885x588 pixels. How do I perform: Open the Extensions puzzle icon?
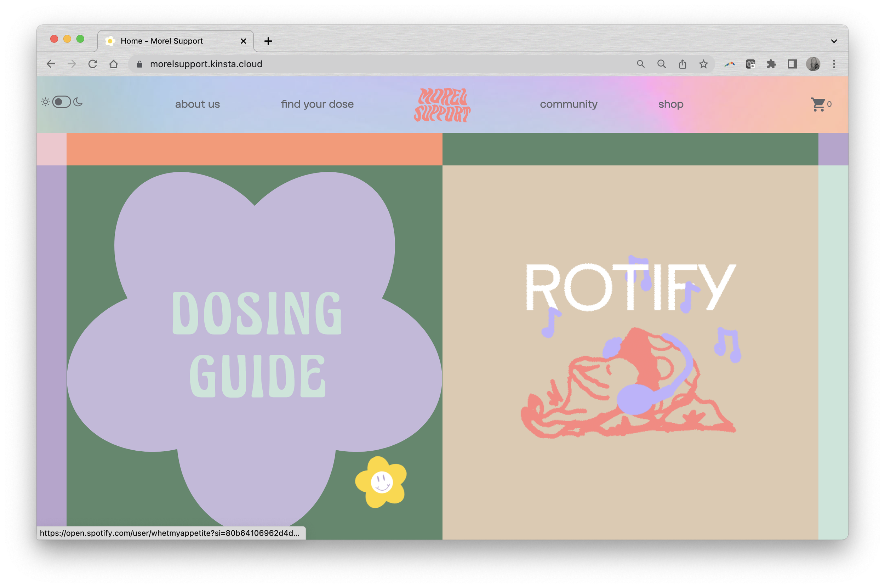tap(771, 64)
